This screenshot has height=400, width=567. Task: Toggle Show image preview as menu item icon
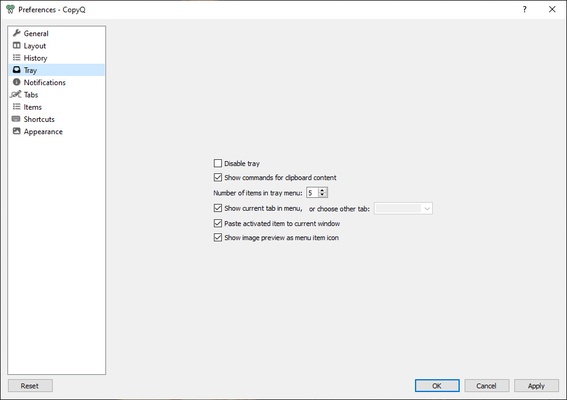pos(218,238)
